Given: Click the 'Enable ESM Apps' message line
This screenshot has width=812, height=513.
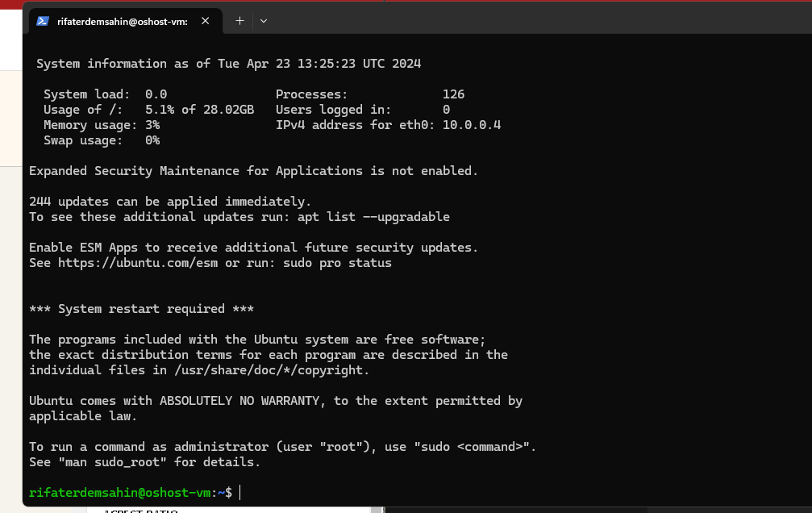Looking at the screenshot, I should pyautogui.click(x=253, y=248).
